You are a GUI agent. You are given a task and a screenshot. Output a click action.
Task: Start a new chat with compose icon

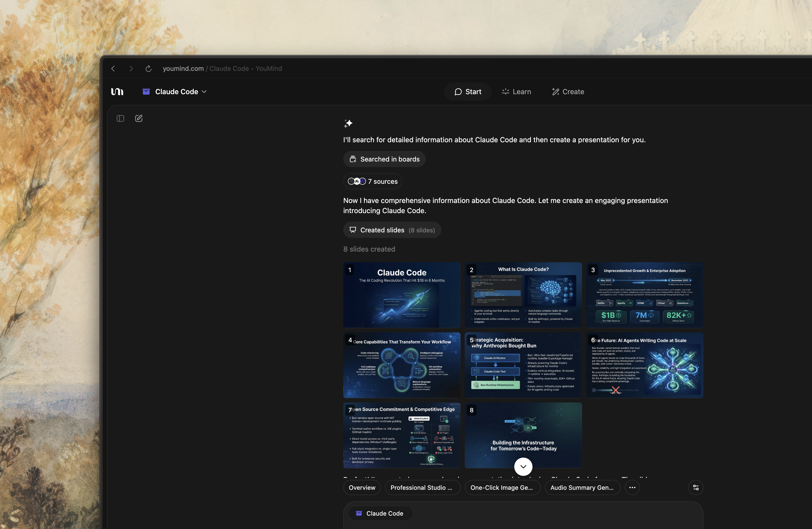(x=139, y=118)
